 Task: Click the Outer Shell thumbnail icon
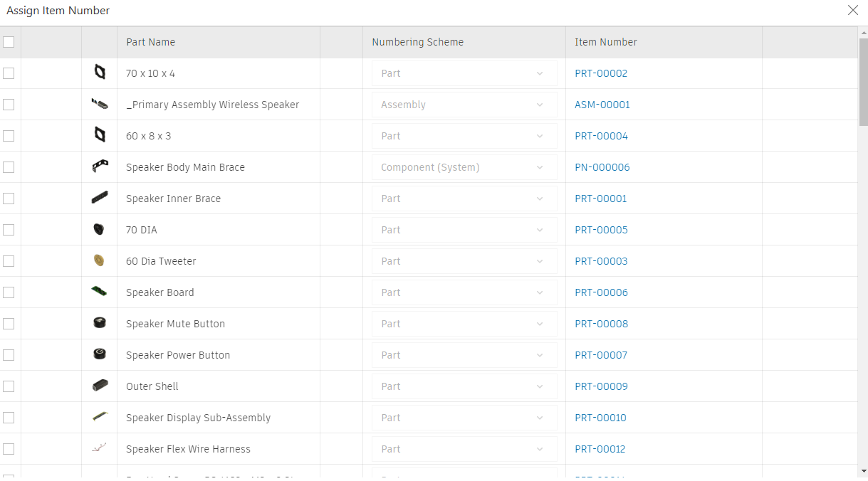[100, 386]
